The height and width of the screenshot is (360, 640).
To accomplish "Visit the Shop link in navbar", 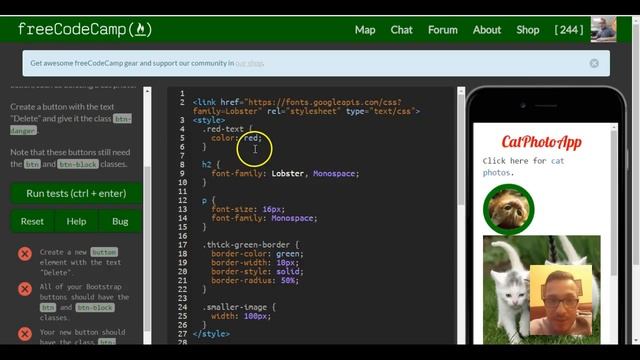I will pos(527,30).
